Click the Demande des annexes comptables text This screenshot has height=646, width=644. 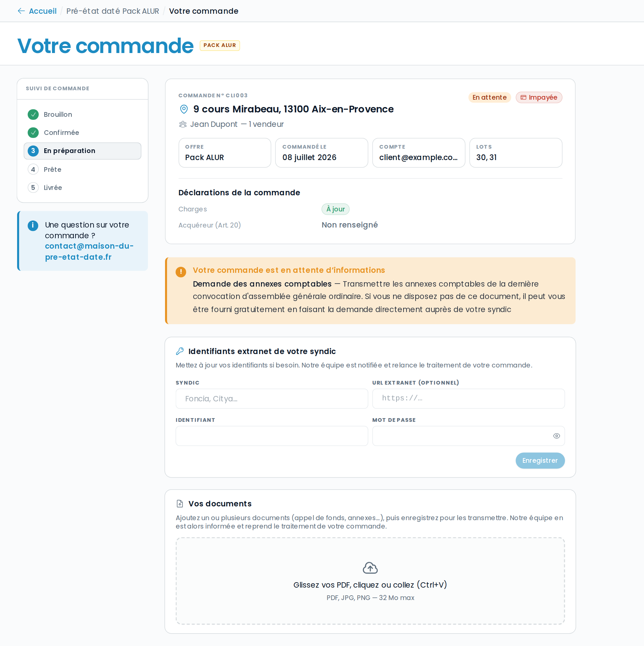click(262, 284)
